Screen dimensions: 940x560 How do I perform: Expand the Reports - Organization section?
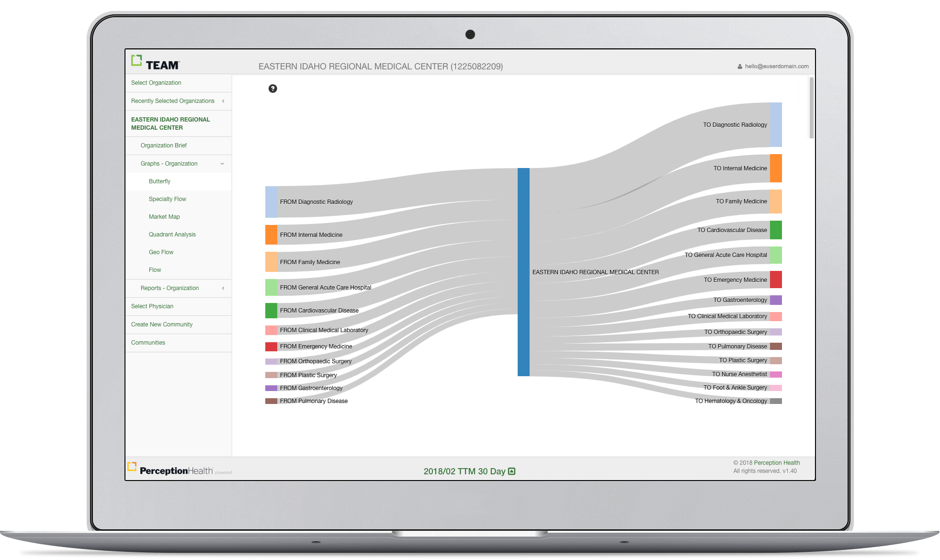[223, 288]
